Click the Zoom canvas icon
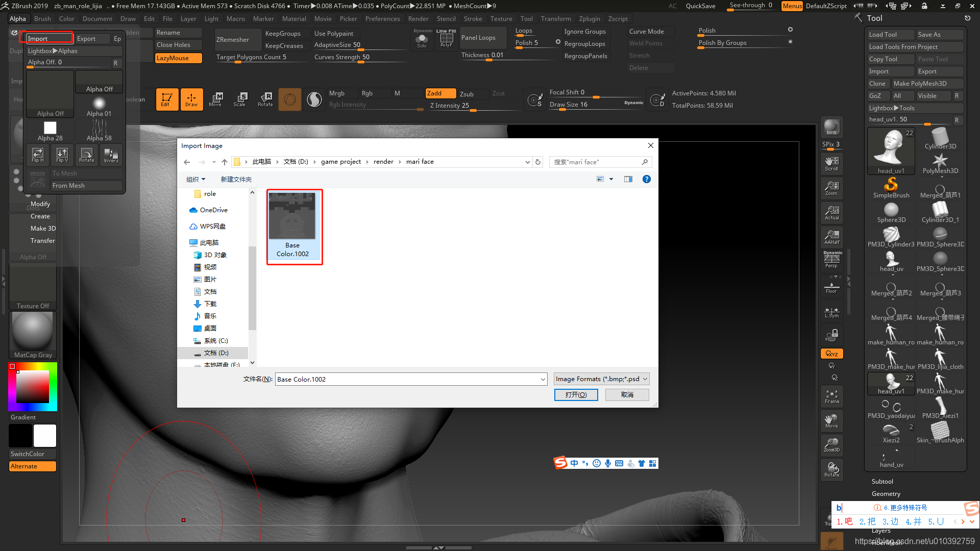This screenshot has height=551, width=980. [x=831, y=188]
